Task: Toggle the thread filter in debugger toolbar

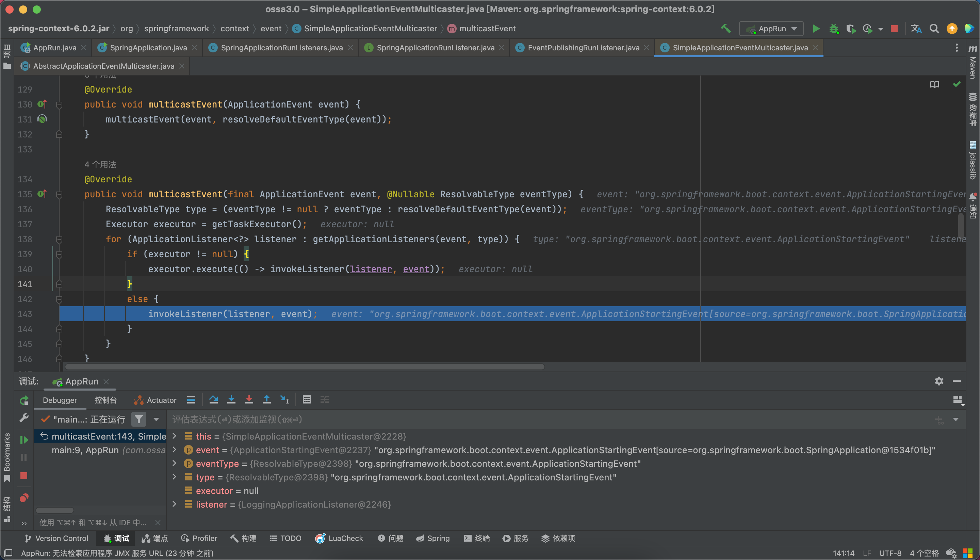Action: [x=138, y=419]
